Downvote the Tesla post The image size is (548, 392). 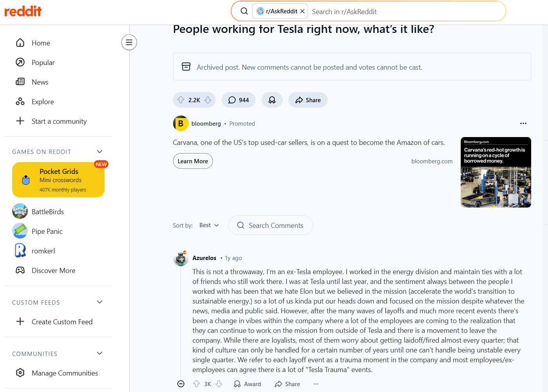click(208, 100)
